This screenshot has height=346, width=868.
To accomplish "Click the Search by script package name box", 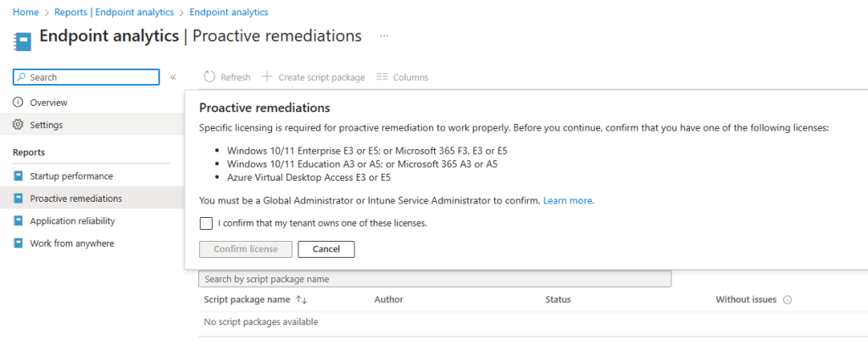I will [434, 279].
